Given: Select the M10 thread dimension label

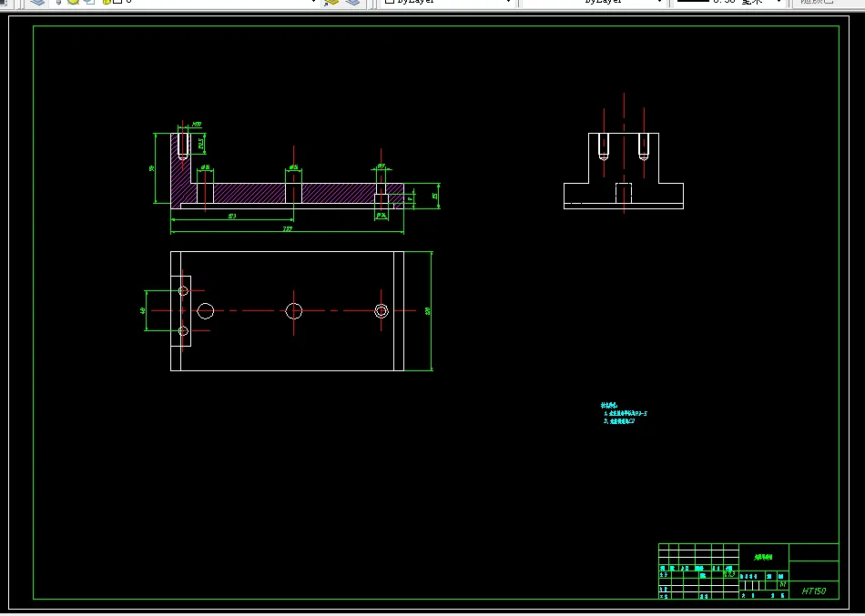Looking at the screenshot, I should click(x=197, y=125).
